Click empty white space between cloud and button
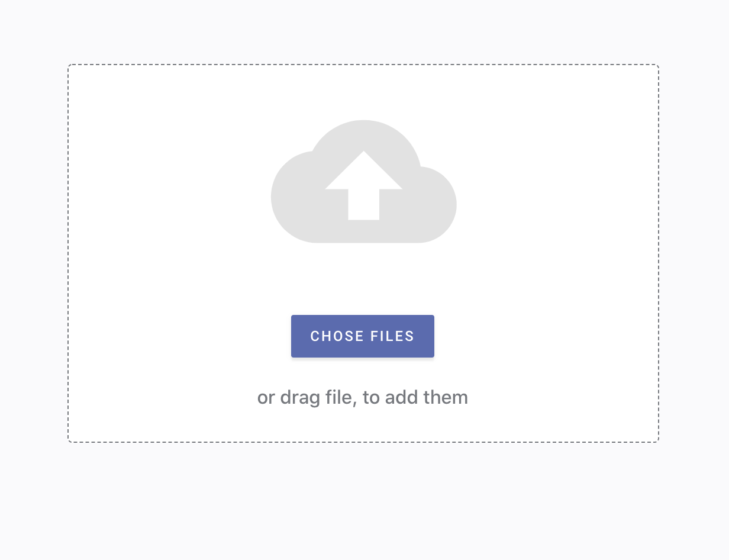 [363, 278]
